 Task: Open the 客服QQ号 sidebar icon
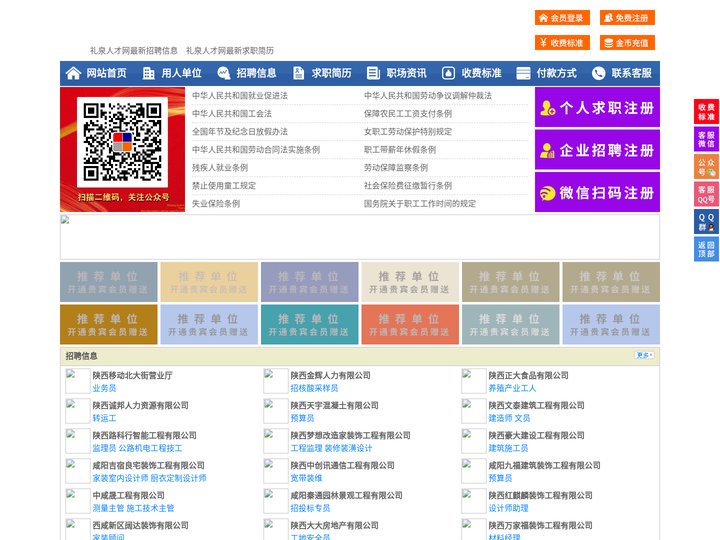(706, 194)
